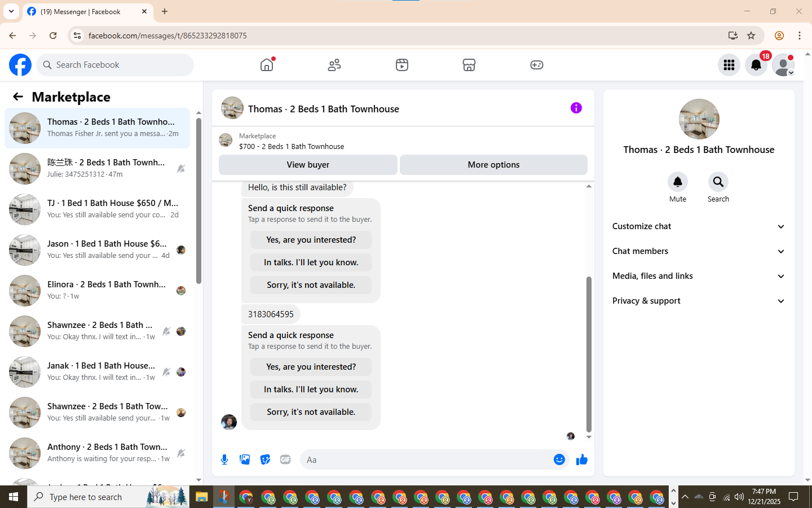Open the Marketplace storefront icon
Viewport: 812px width, 508px height.
pos(469,65)
